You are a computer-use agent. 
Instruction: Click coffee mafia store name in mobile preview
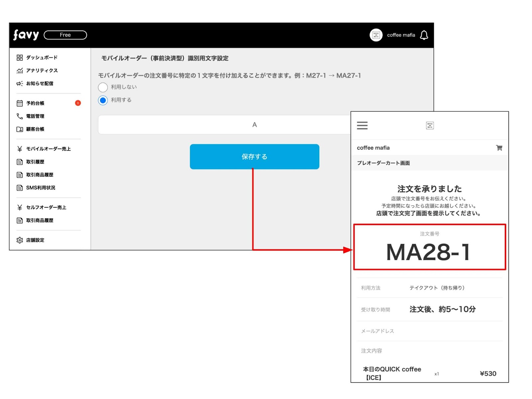click(x=373, y=148)
